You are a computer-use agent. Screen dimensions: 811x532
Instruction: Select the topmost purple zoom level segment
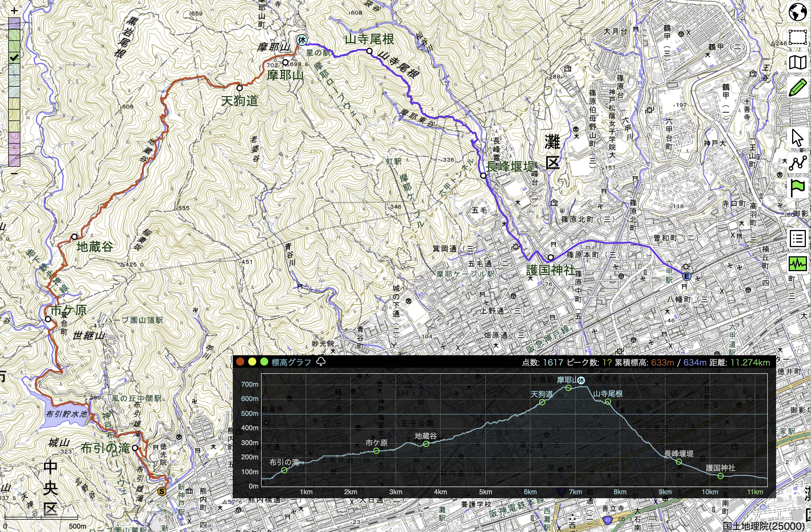14,23
